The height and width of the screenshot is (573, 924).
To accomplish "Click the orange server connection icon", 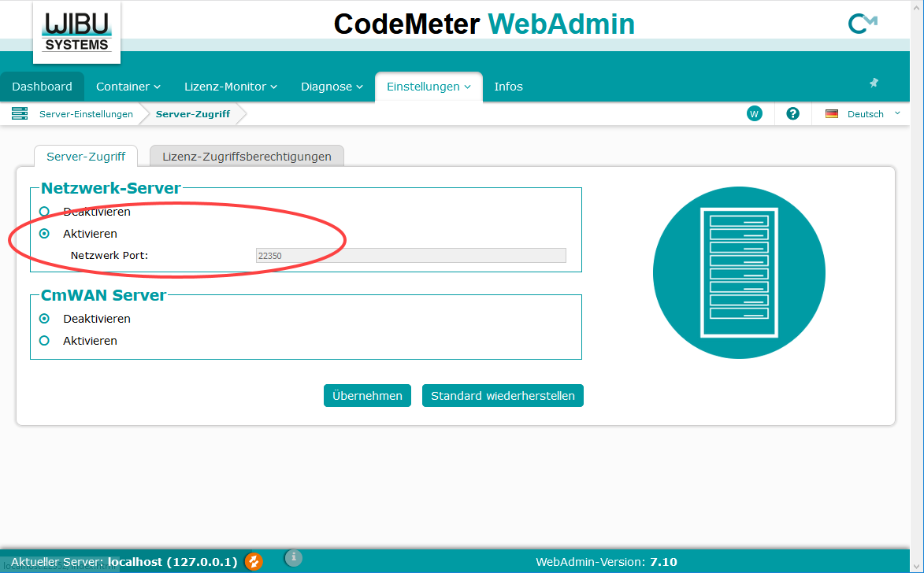I will 254,561.
